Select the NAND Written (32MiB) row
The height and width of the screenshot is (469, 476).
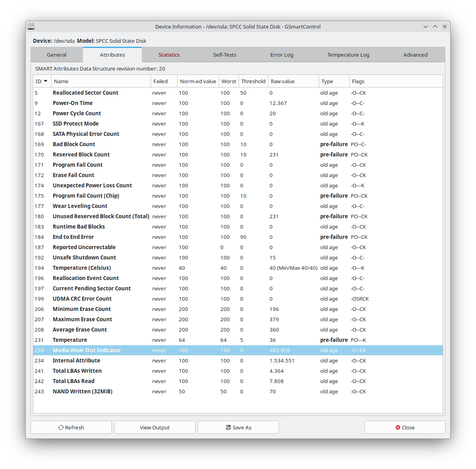[238, 391]
